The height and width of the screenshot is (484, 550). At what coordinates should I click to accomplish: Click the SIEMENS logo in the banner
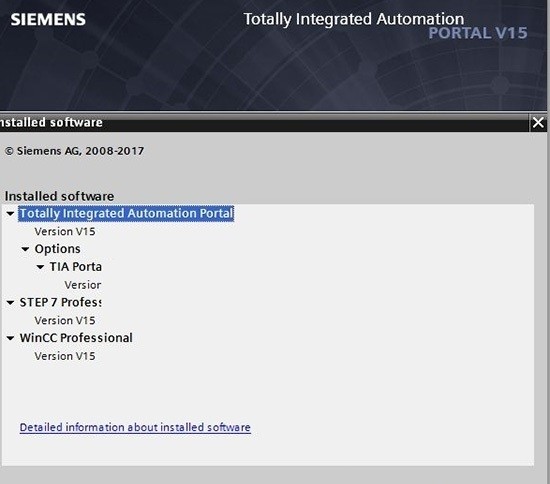pos(48,19)
